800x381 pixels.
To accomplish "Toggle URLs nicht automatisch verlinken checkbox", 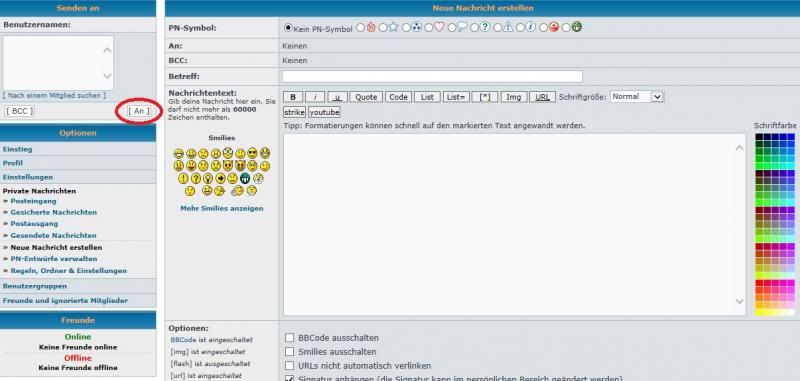I will (x=289, y=366).
